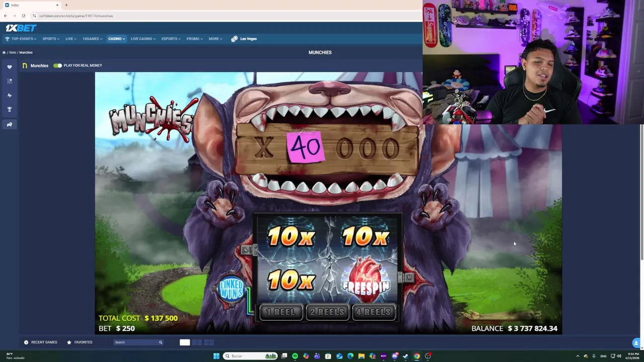Screen dimensions: 644x362
Task: Click the browser back arrow
Action: tap(6, 16)
